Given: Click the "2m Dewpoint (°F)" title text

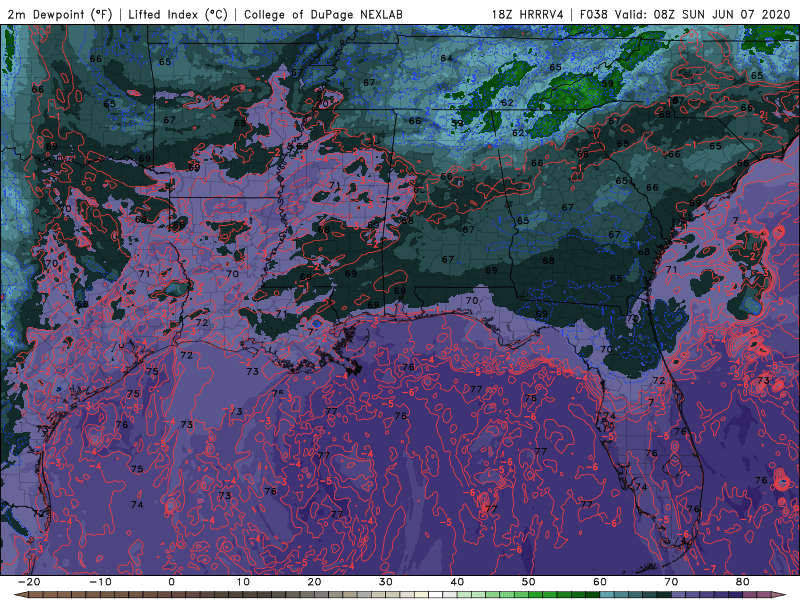Looking at the screenshot, I should [60, 14].
